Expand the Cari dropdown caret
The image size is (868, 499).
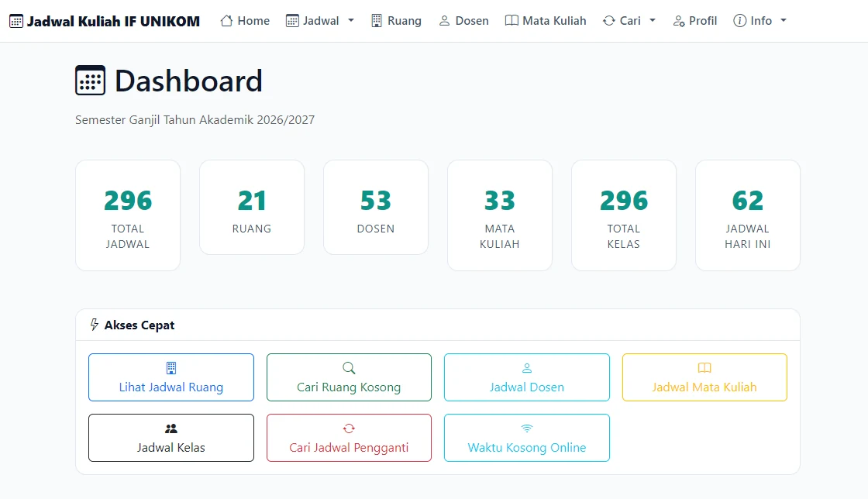click(x=653, y=20)
